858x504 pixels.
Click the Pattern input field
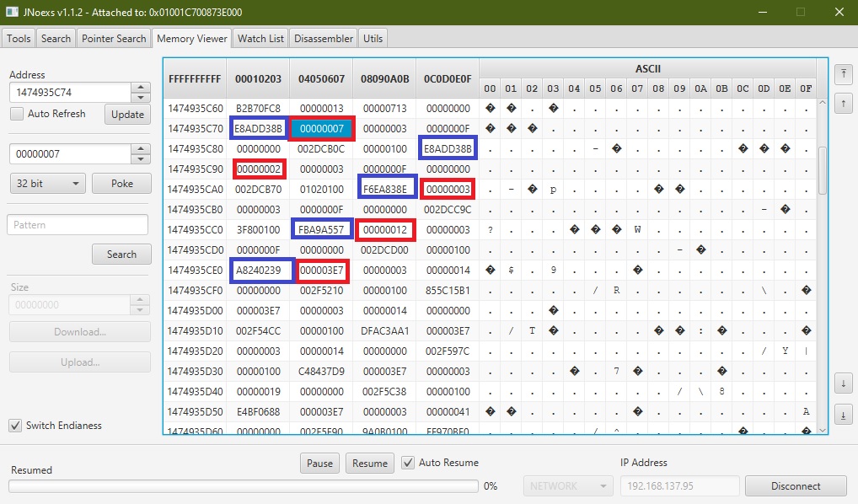click(78, 225)
